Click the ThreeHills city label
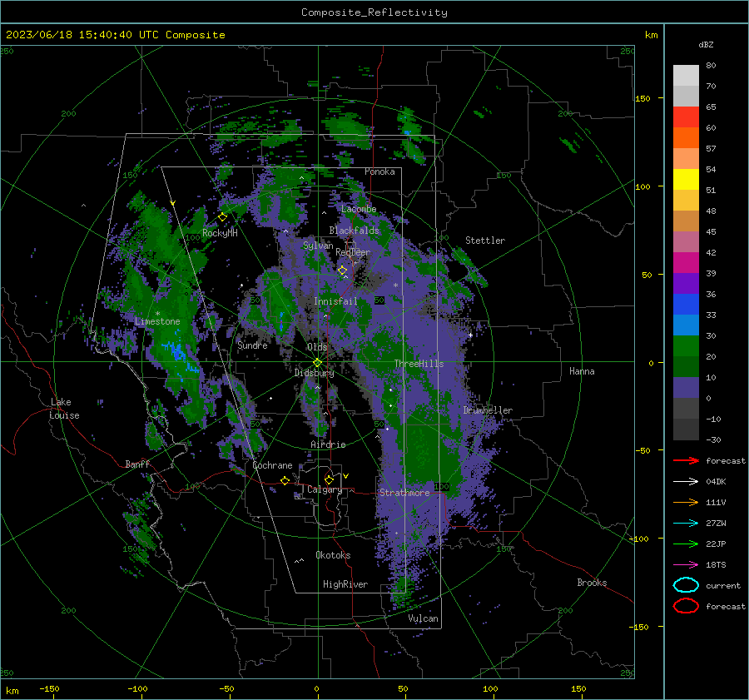Image resolution: width=749 pixels, height=700 pixels. click(x=419, y=364)
